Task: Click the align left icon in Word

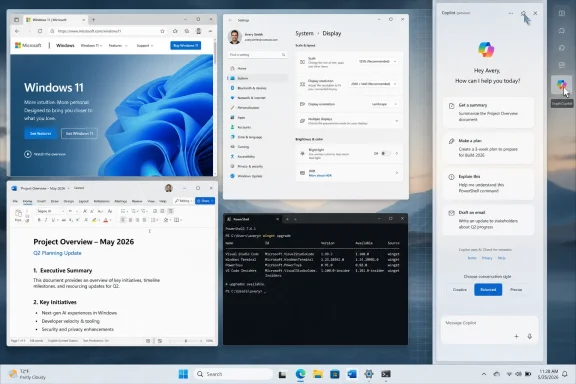Action: click(123, 220)
